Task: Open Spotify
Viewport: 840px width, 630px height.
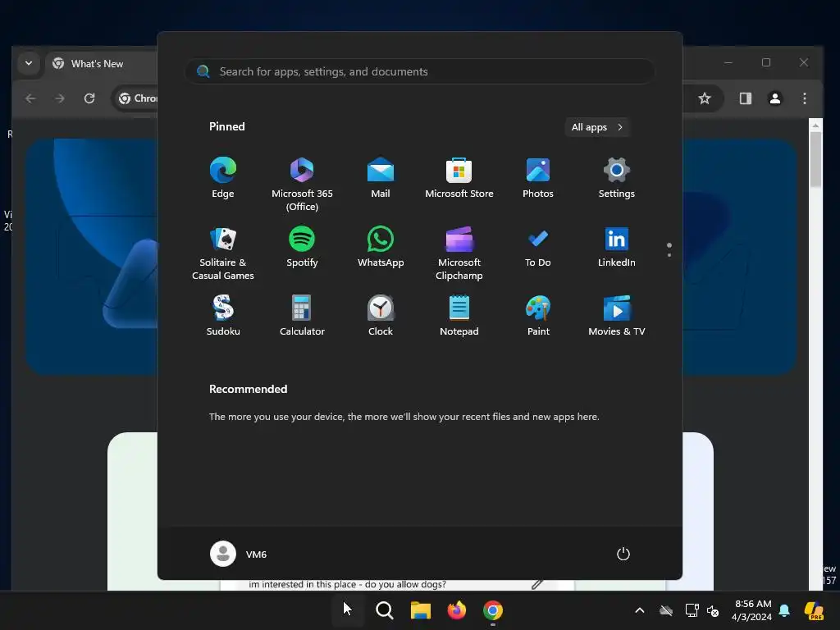Action: point(302,248)
